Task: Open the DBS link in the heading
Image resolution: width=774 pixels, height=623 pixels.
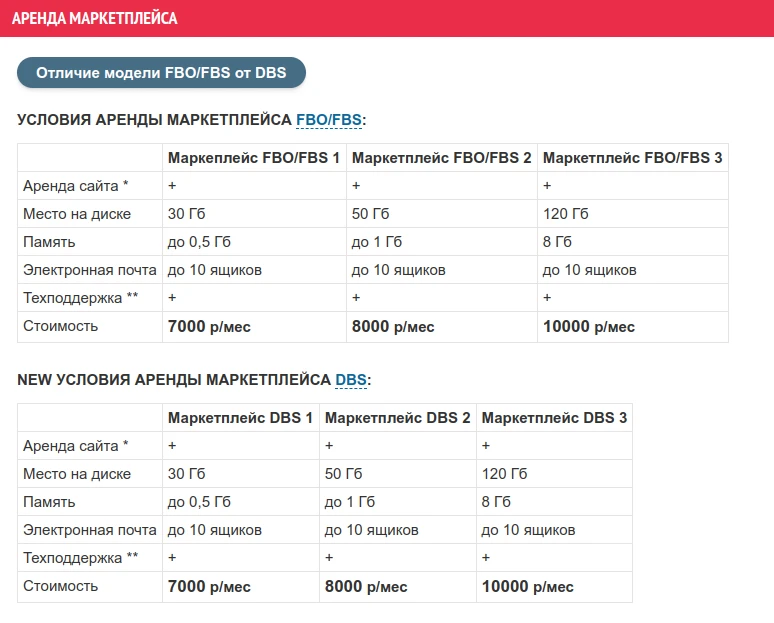Action: pos(351,380)
